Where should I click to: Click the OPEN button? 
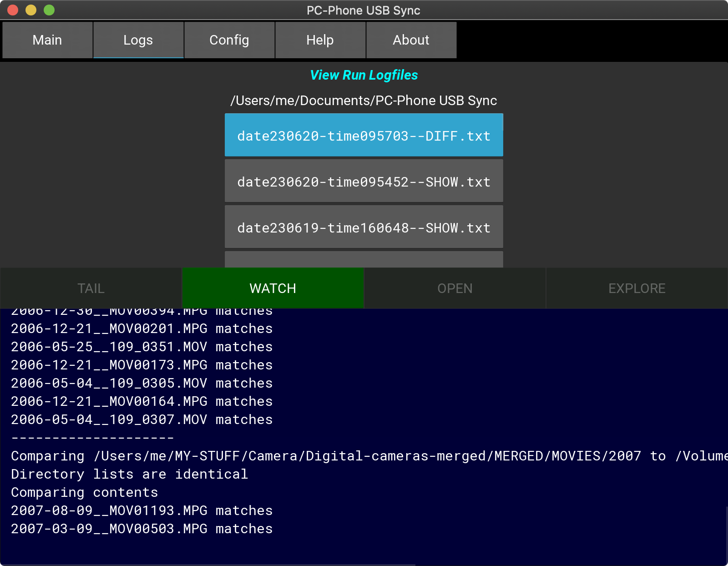click(x=455, y=288)
